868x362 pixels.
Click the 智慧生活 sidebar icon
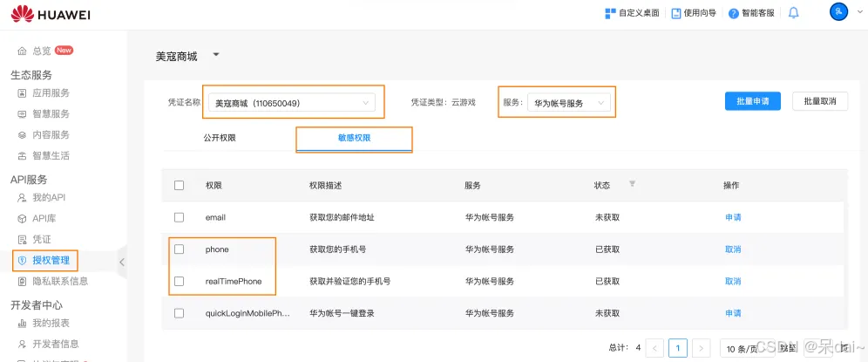click(22, 156)
